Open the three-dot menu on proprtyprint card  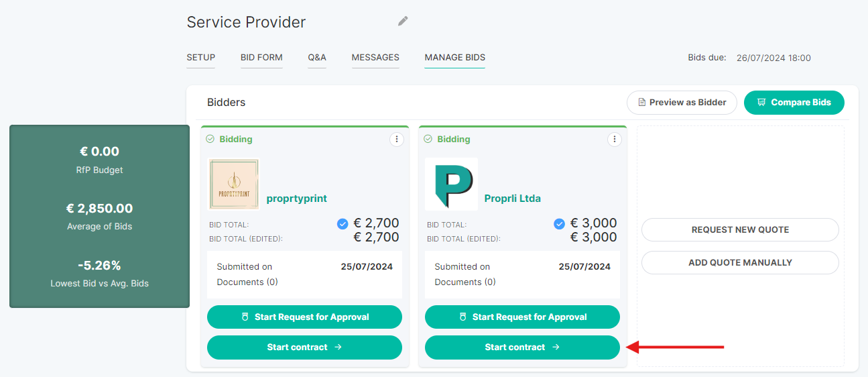click(397, 140)
